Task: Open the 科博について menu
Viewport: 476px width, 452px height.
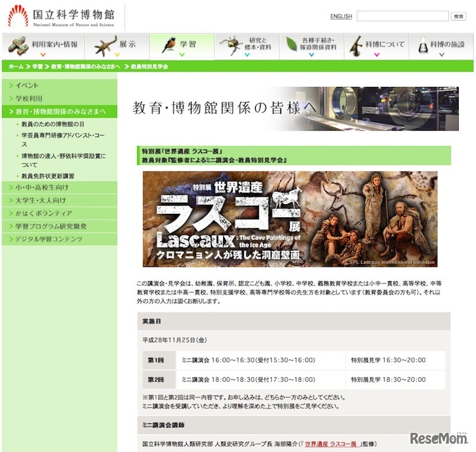Action: 377,46
